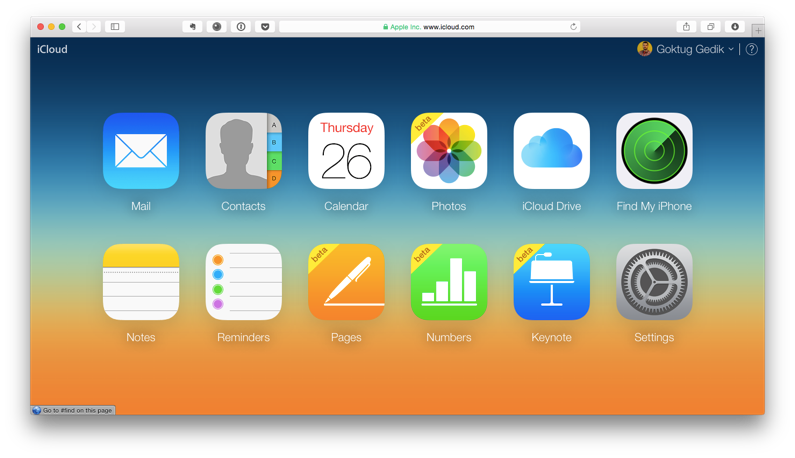The width and height of the screenshot is (795, 458).
Task: Open iCloud Settings gear icon
Action: [654, 282]
